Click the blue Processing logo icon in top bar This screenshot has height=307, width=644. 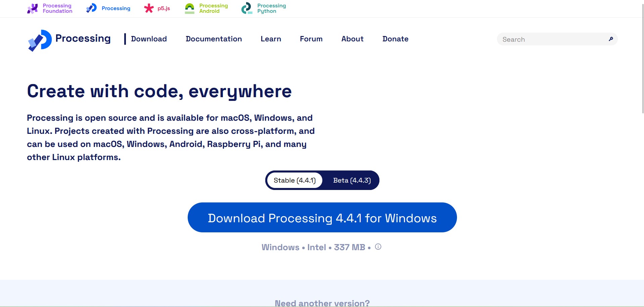click(x=91, y=8)
